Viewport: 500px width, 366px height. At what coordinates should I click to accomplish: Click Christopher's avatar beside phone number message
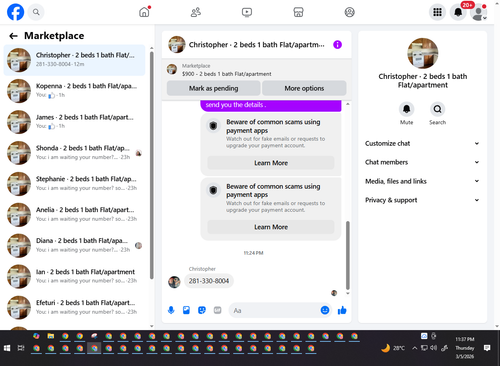[x=174, y=282]
